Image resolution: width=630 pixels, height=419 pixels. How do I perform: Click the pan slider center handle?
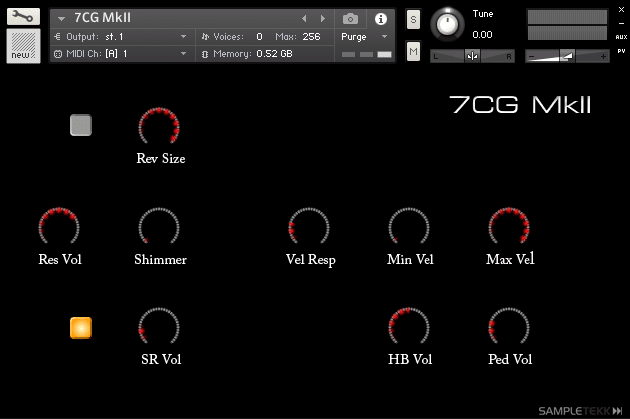pos(472,56)
